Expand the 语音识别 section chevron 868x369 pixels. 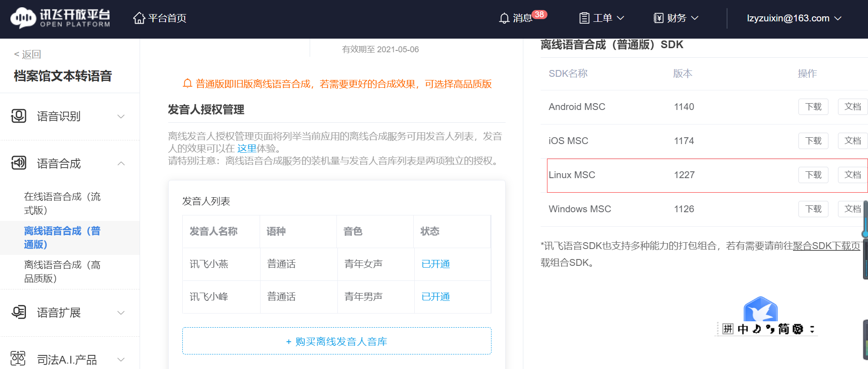pos(121,116)
